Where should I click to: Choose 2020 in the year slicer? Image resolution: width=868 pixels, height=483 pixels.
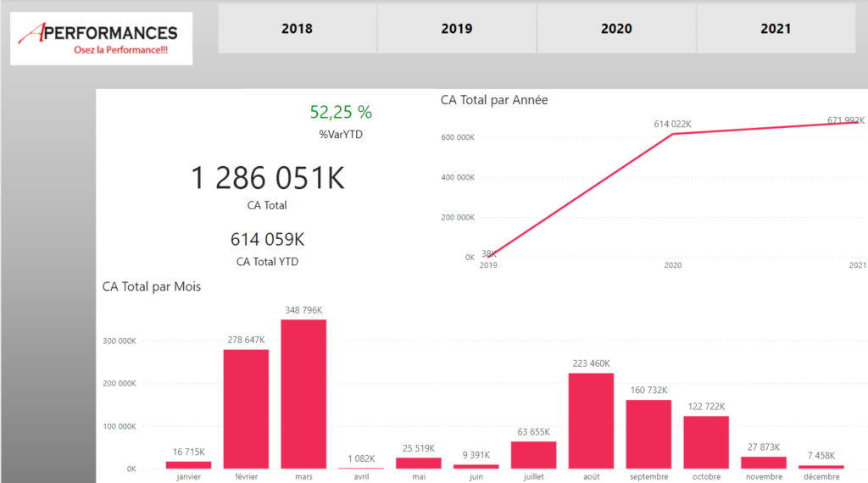coord(616,29)
